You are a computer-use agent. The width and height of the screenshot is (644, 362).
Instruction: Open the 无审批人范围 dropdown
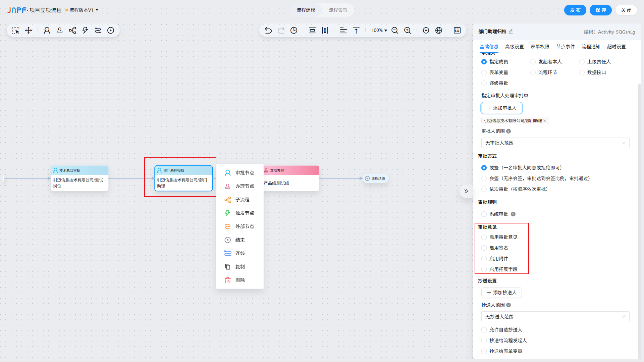pos(555,143)
